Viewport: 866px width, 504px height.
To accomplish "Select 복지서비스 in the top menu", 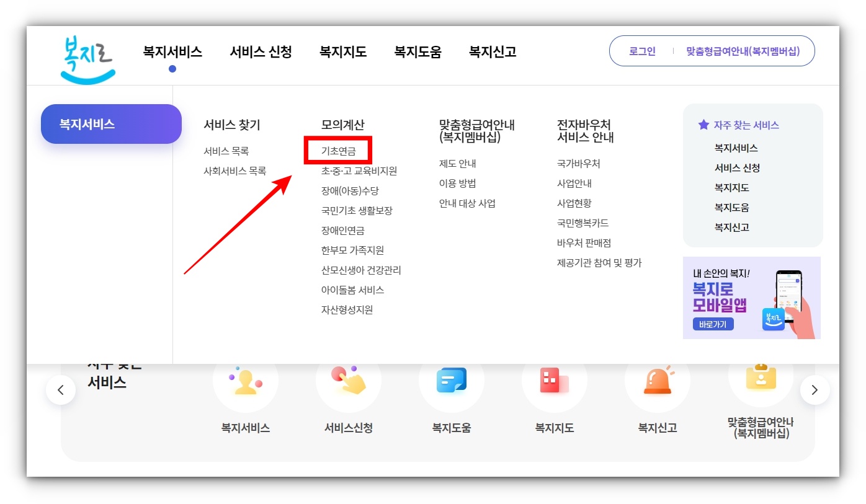I will point(172,52).
